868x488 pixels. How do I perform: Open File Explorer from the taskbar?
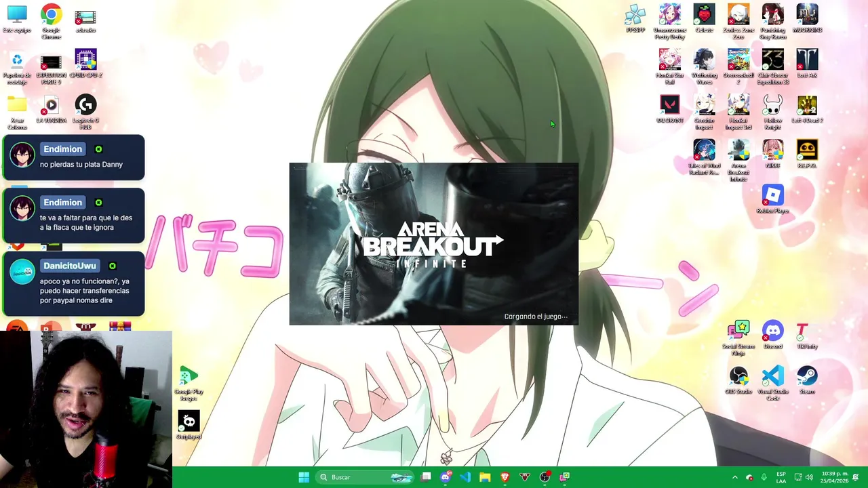tap(485, 477)
